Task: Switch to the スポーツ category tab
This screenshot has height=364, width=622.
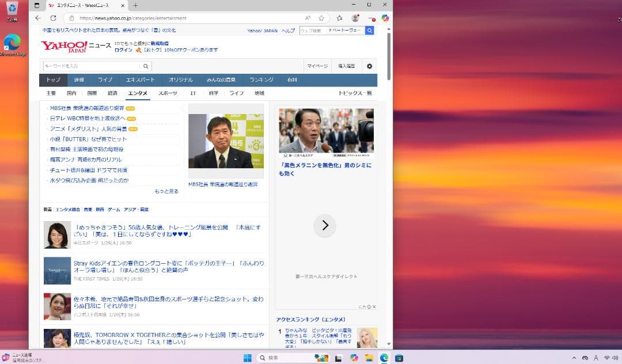Action: 168,93
